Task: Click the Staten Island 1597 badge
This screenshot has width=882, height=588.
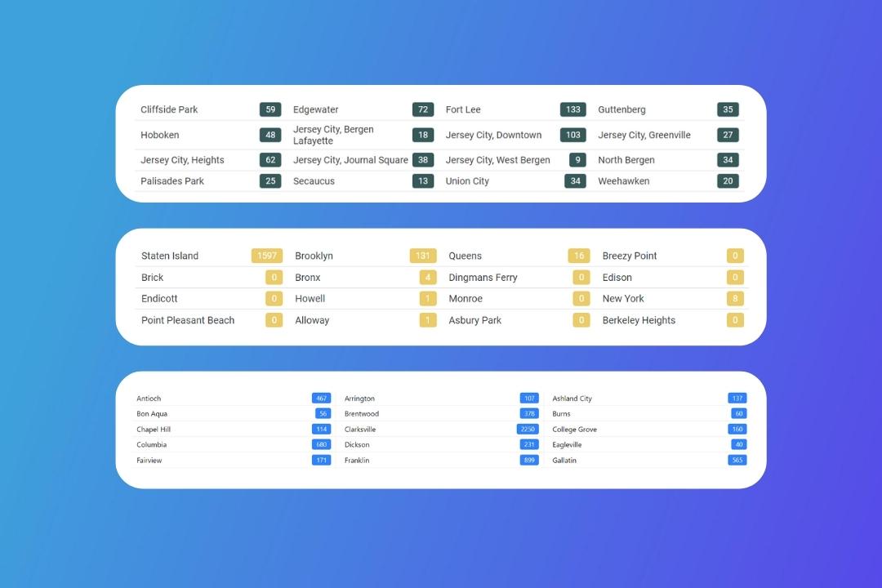Action: [x=266, y=256]
